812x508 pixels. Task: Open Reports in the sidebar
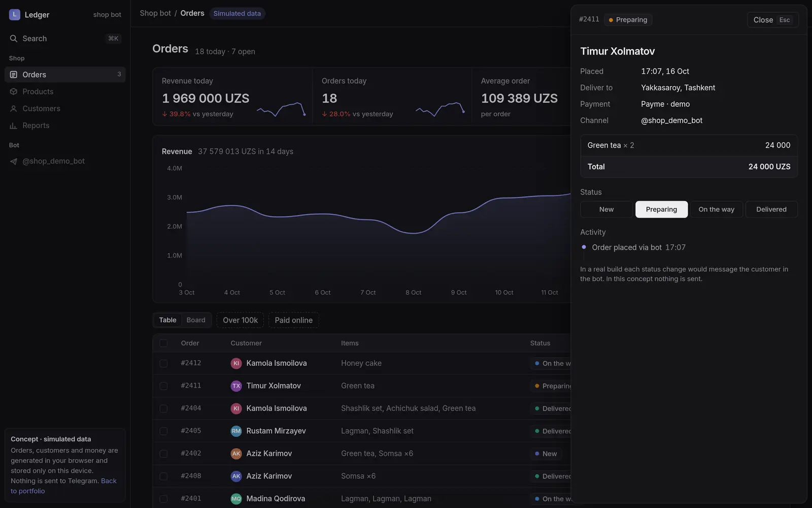65,125
